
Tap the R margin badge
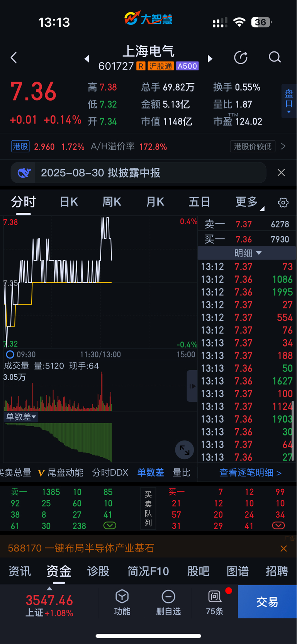(141, 66)
